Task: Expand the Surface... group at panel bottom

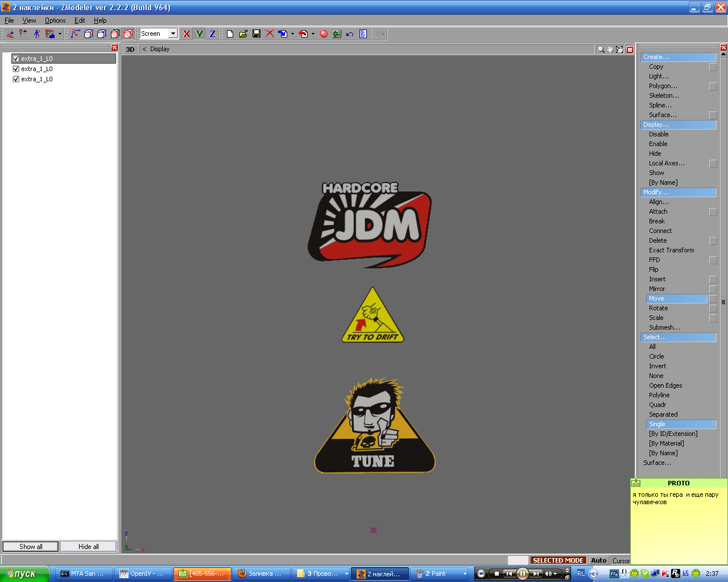Action: tap(657, 463)
